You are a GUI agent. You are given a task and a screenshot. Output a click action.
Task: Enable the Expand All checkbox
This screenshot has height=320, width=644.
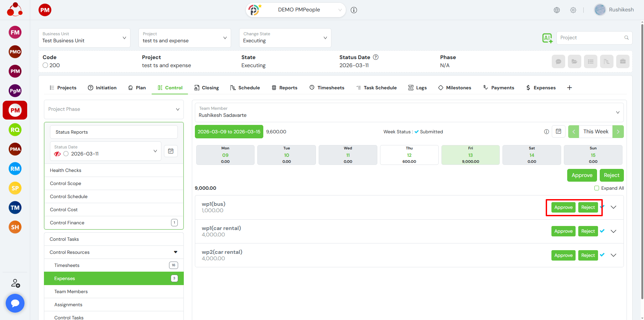click(597, 188)
